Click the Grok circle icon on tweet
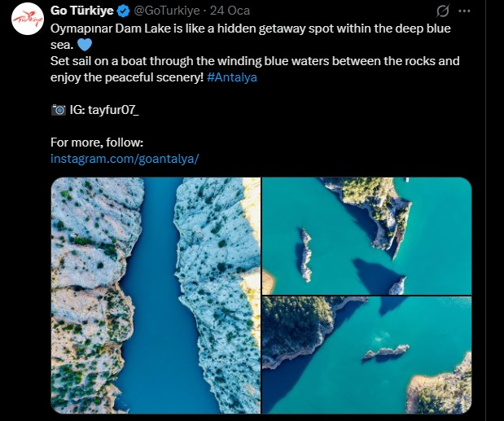This screenshot has height=421, width=504. pos(444,11)
